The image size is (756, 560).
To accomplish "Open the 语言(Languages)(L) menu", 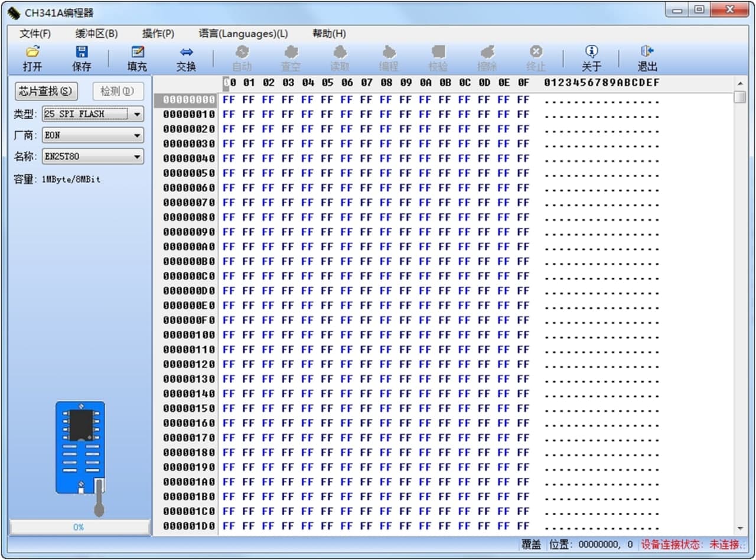I will [x=243, y=34].
